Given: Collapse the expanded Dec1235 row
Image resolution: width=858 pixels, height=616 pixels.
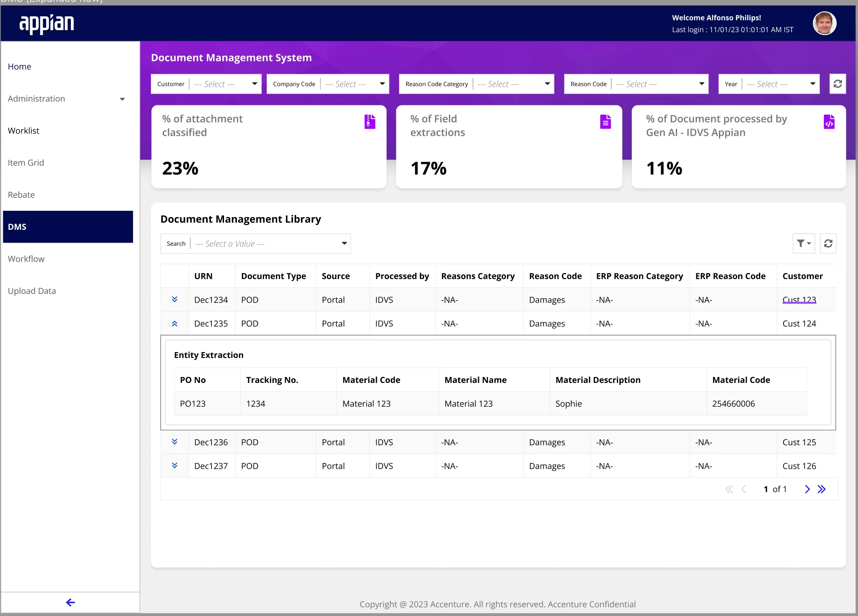Looking at the screenshot, I should pyautogui.click(x=175, y=323).
